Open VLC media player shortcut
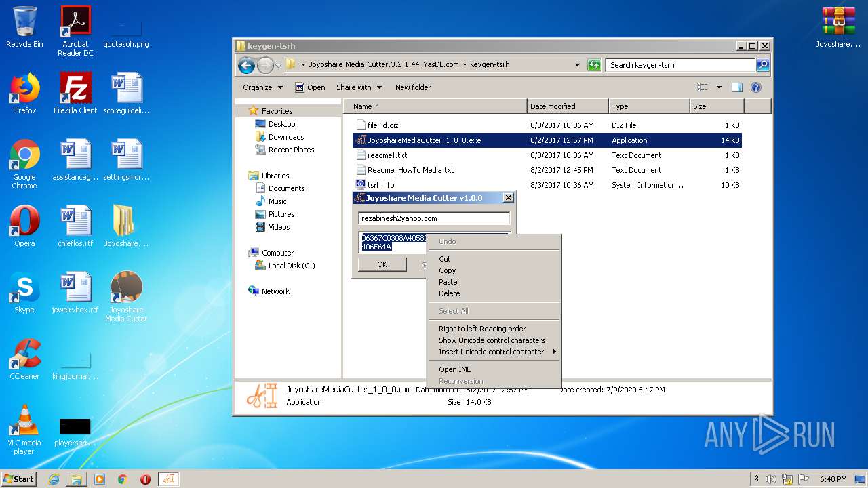This screenshot has width=868, height=488. click(24, 430)
